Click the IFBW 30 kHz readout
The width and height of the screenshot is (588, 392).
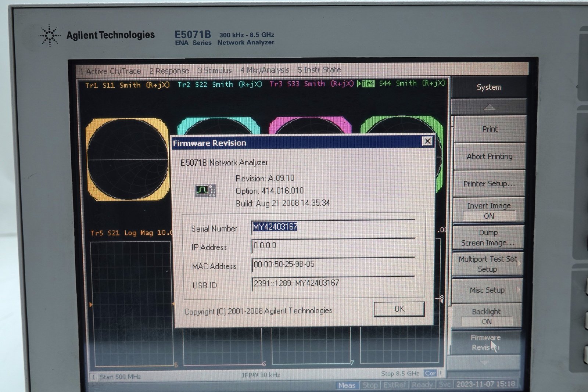[x=261, y=375]
